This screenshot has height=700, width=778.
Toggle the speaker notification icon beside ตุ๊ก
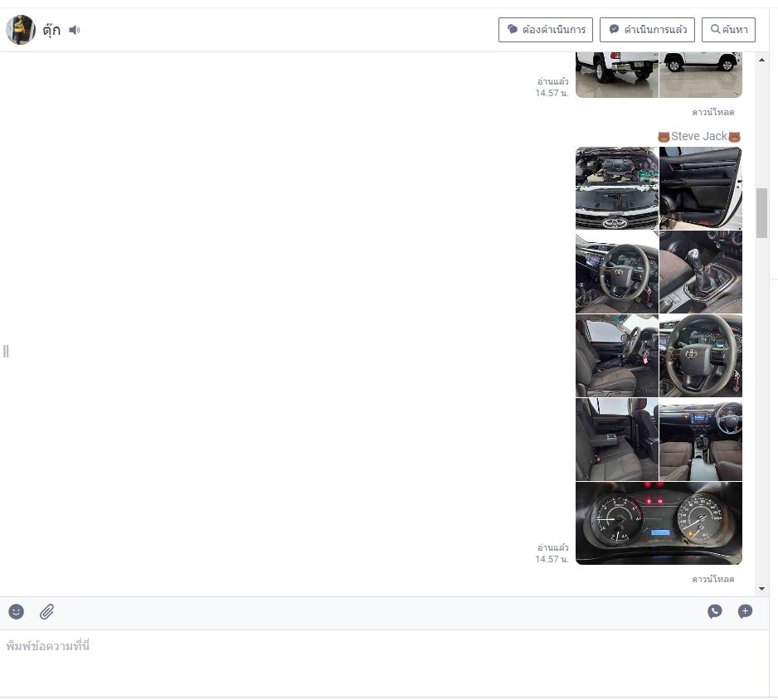[75, 30]
